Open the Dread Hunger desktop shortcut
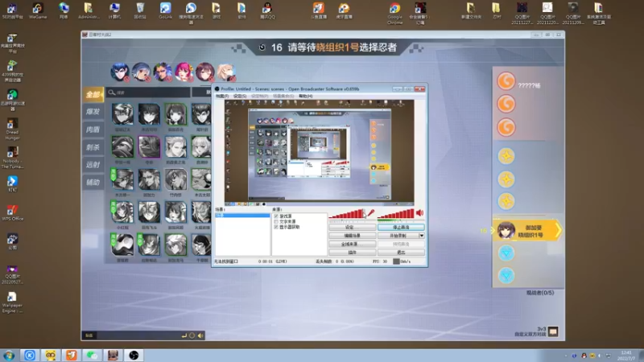Screen dimensions: 644x362 coord(12,130)
